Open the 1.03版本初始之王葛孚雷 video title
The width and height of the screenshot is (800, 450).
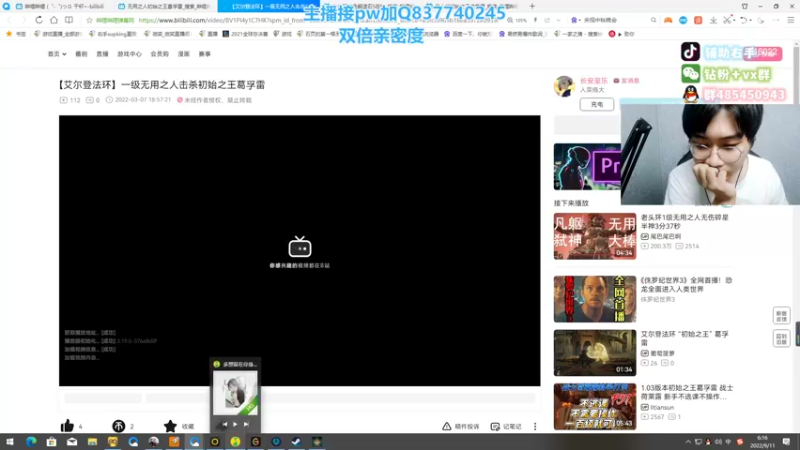(687, 392)
